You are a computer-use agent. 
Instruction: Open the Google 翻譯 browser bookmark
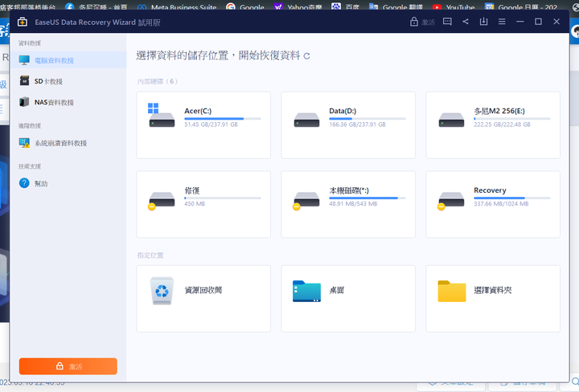click(396, 7)
